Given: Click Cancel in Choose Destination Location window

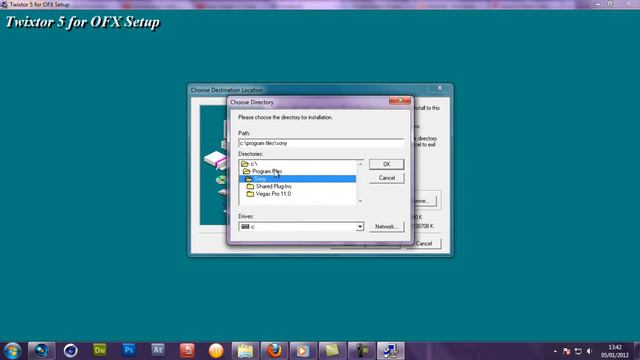Looking at the screenshot, I should tap(424, 244).
